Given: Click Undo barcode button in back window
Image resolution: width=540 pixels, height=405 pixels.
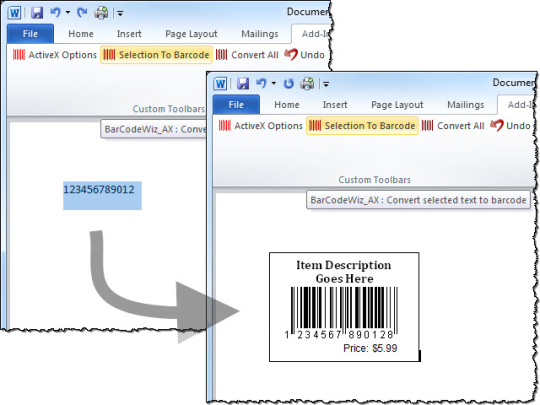Looking at the screenshot, I should coord(304,55).
